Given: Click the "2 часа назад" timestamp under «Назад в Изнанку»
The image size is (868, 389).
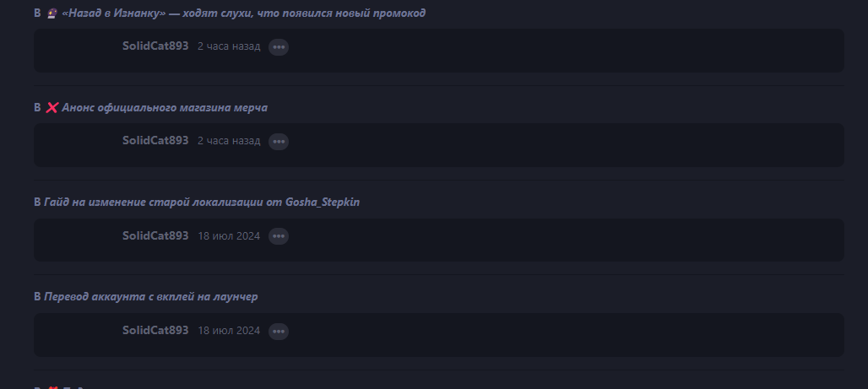Looking at the screenshot, I should click(229, 46).
